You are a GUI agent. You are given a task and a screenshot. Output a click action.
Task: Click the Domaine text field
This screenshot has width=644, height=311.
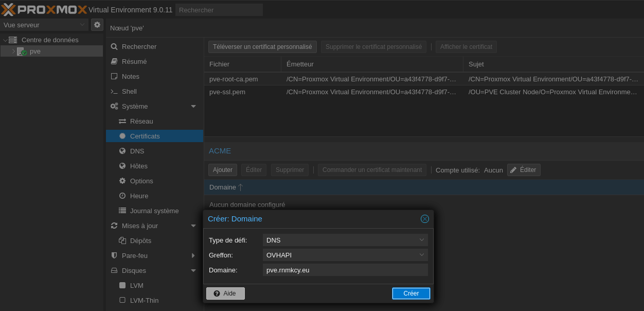point(345,270)
